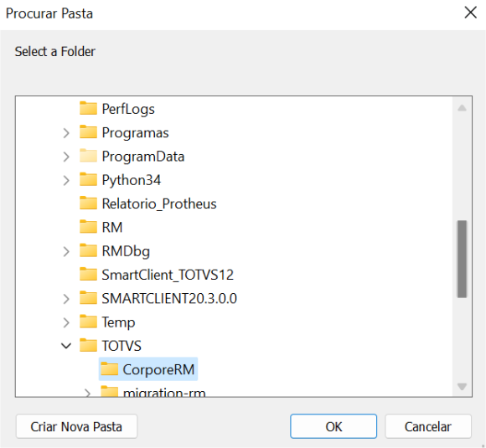This screenshot has height=448, width=486.
Task: Select the ProgramData folder name
Action: click(x=143, y=157)
